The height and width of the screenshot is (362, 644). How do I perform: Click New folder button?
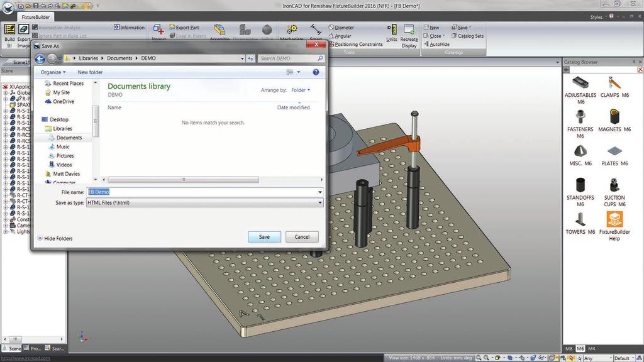tap(90, 72)
